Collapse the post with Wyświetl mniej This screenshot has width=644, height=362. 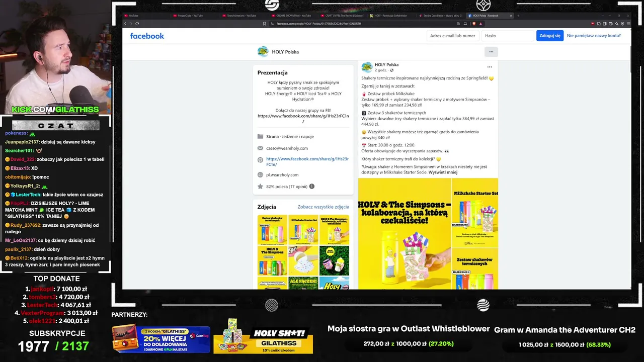coord(443,172)
